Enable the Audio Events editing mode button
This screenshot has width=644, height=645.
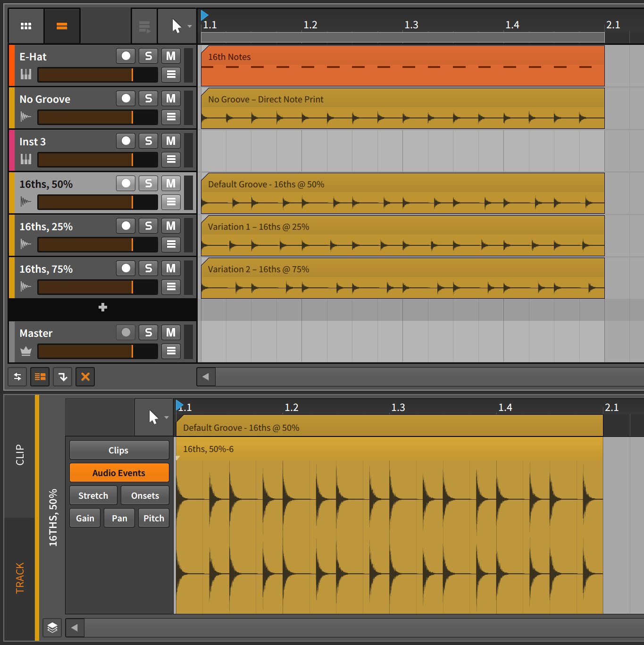tap(119, 472)
